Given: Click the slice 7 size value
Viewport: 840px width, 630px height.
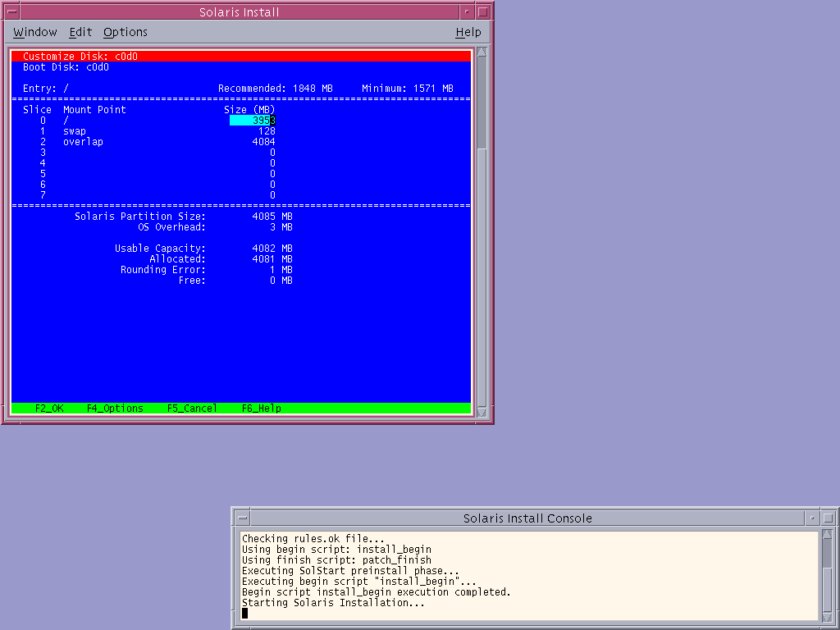Looking at the screenshot, I should pyautogui.click(x=272, y=195).
